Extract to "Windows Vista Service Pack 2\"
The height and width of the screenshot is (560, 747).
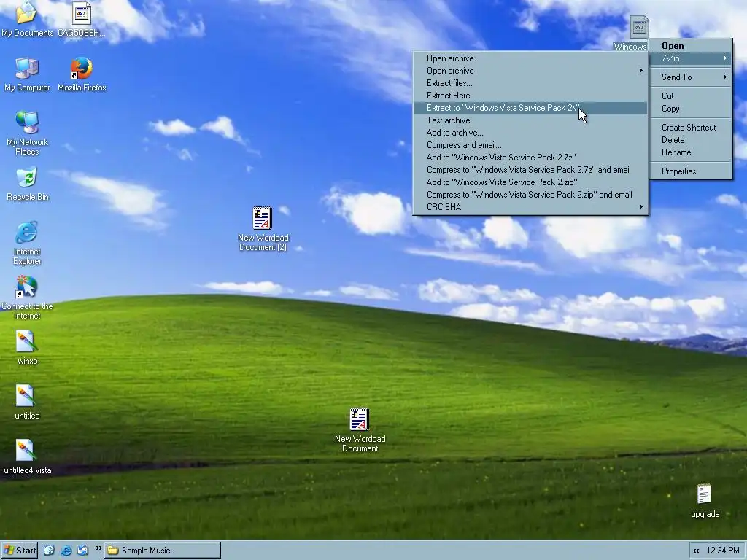530,108
